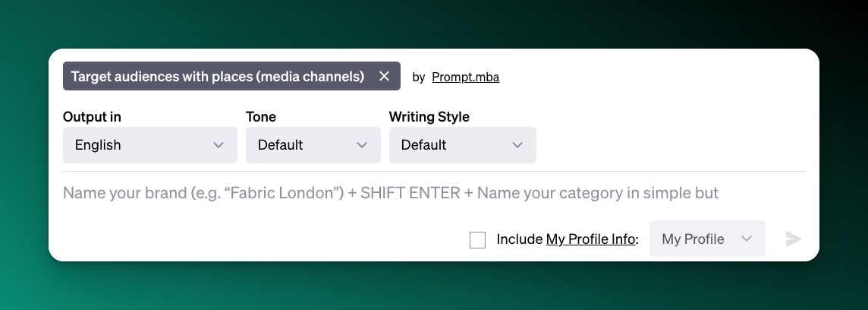868x310 pixels.
Task: Click the send arrow icon
Action: (x=793, y=239)
